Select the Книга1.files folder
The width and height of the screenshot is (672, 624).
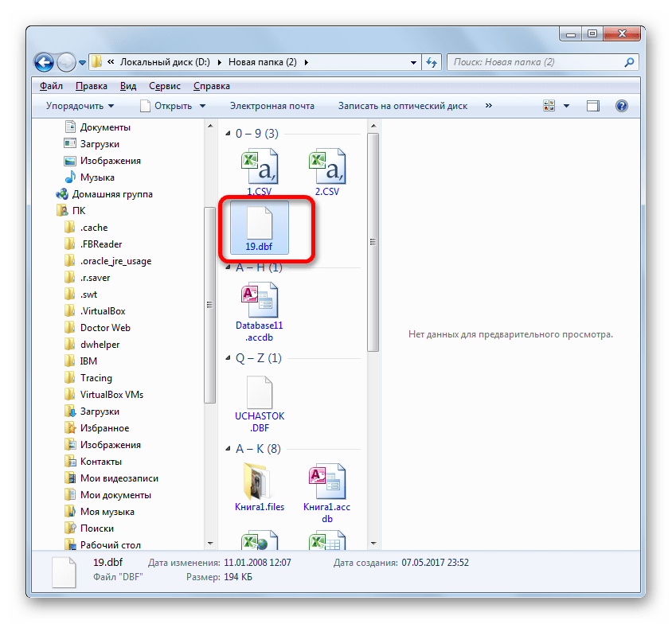coord(260,487)
